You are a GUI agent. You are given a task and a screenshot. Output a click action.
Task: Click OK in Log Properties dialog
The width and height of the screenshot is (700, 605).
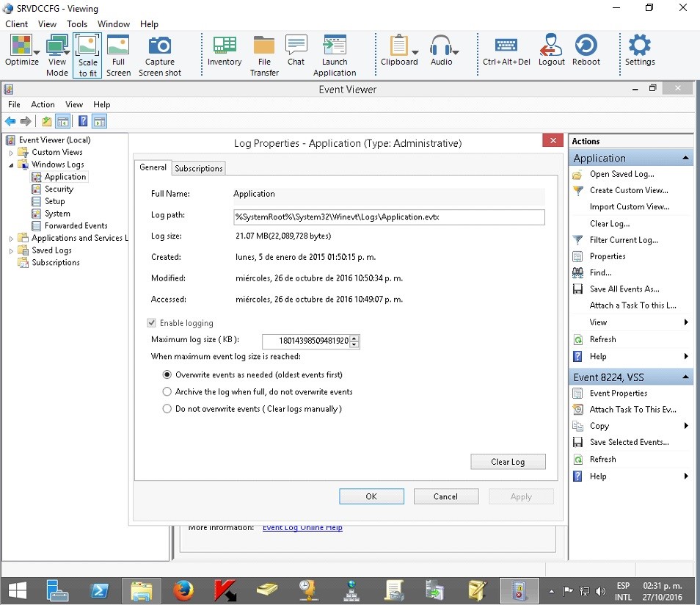tap(371, 496)
